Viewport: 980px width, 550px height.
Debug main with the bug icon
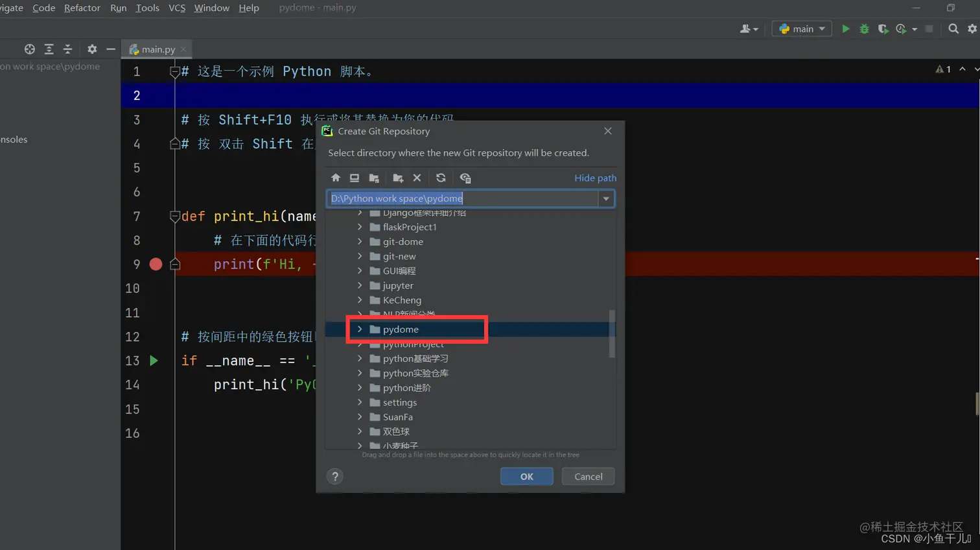pos(864,29)
